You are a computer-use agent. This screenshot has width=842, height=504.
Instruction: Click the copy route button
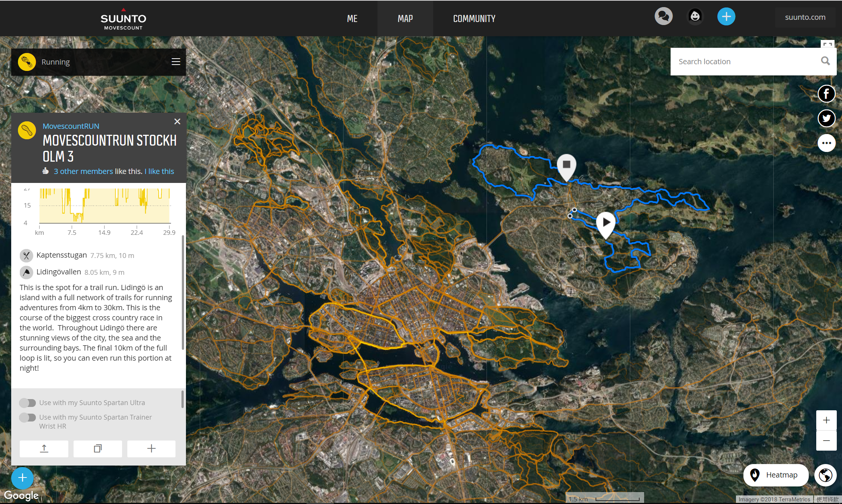(x=98, y=449)
